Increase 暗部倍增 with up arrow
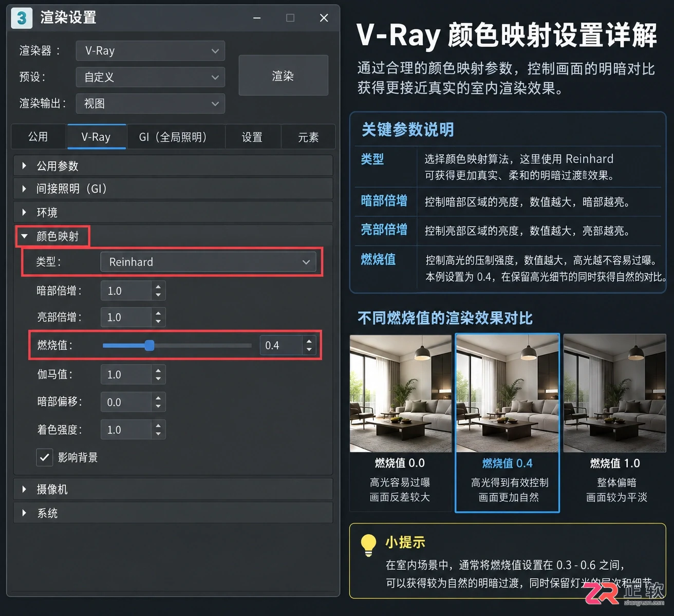Screen dimensions: 674x616 point(158,286)
